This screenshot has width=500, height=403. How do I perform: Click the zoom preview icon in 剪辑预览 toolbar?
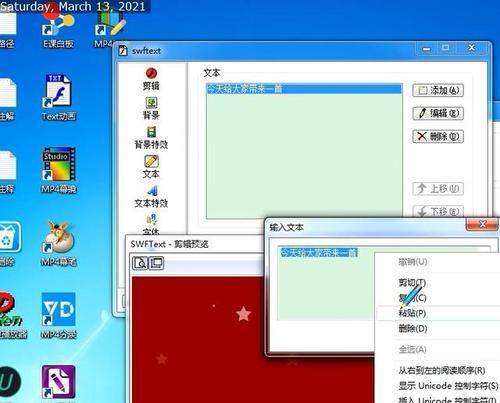pos(140,263)
